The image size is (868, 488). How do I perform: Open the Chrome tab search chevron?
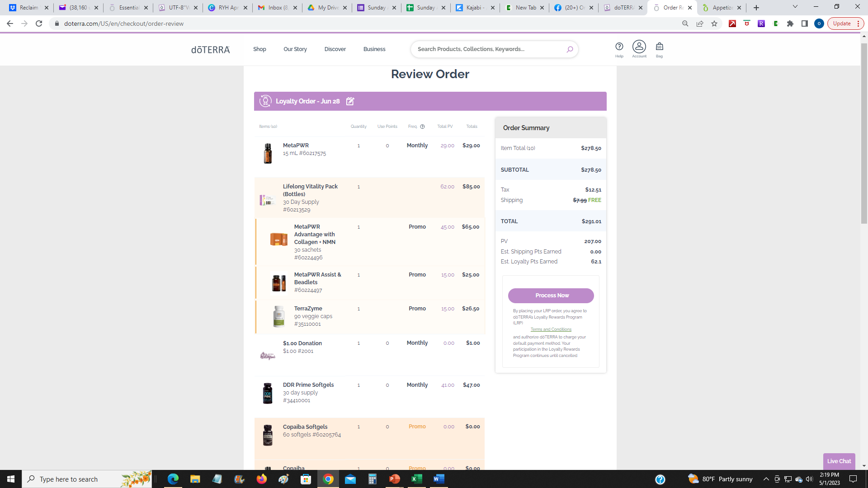coord(795,7)
